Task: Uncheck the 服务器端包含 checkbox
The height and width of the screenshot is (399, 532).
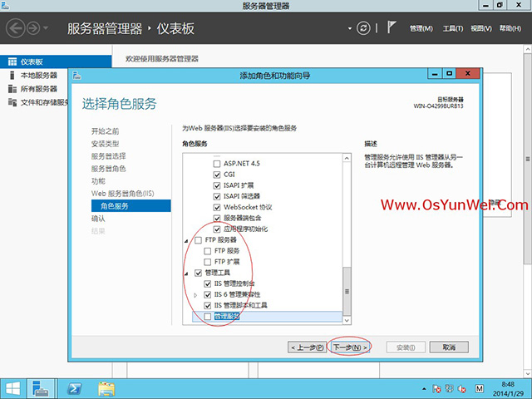Action: (x=217, y=218)
